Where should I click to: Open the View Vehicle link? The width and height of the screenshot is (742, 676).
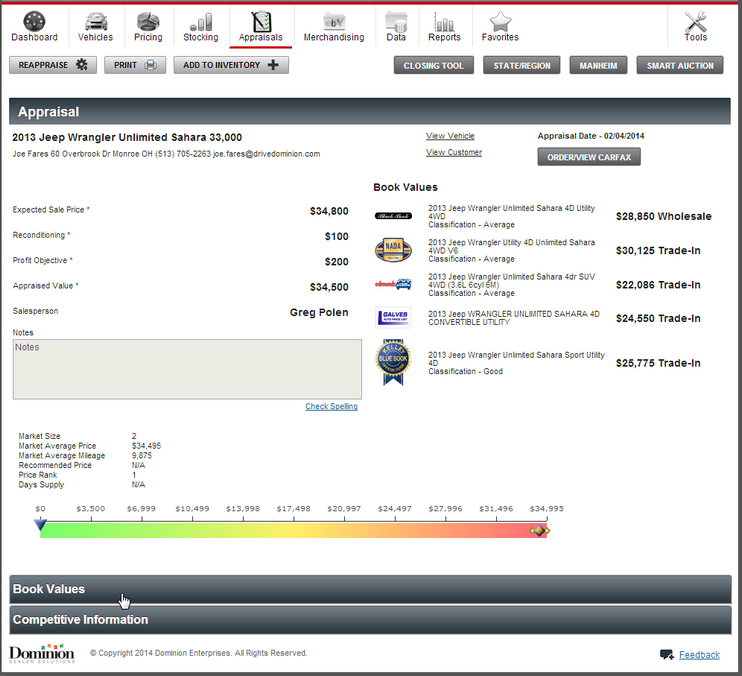tap(450, 136)
